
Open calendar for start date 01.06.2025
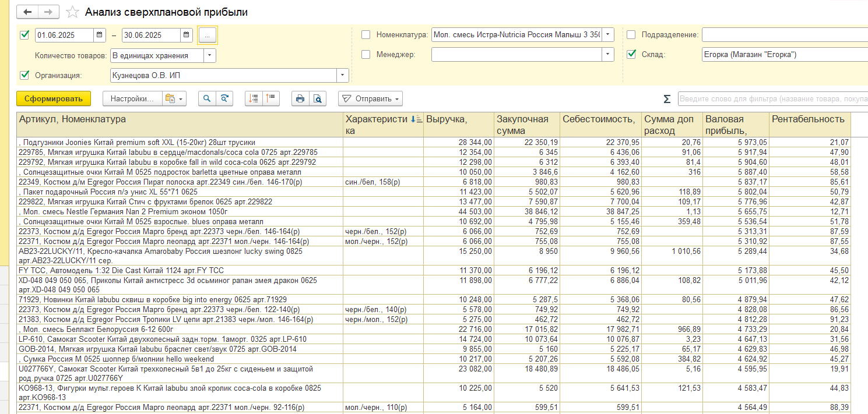[x=100, y=35]
